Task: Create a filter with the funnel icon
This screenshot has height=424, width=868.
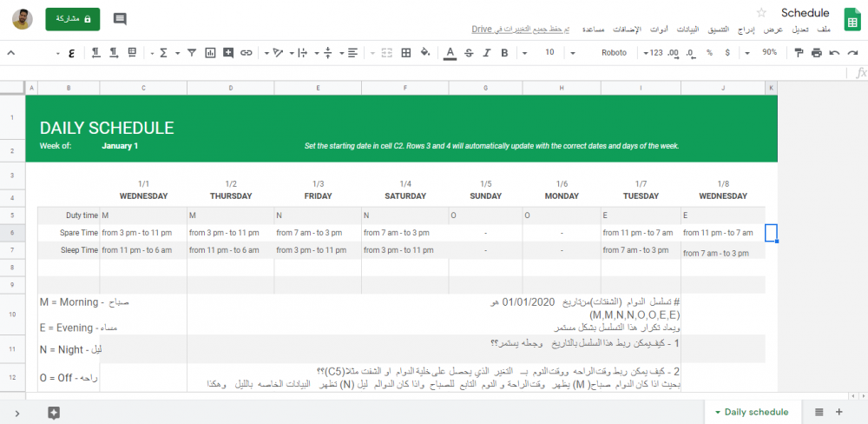Action: [x=192, y=53]
